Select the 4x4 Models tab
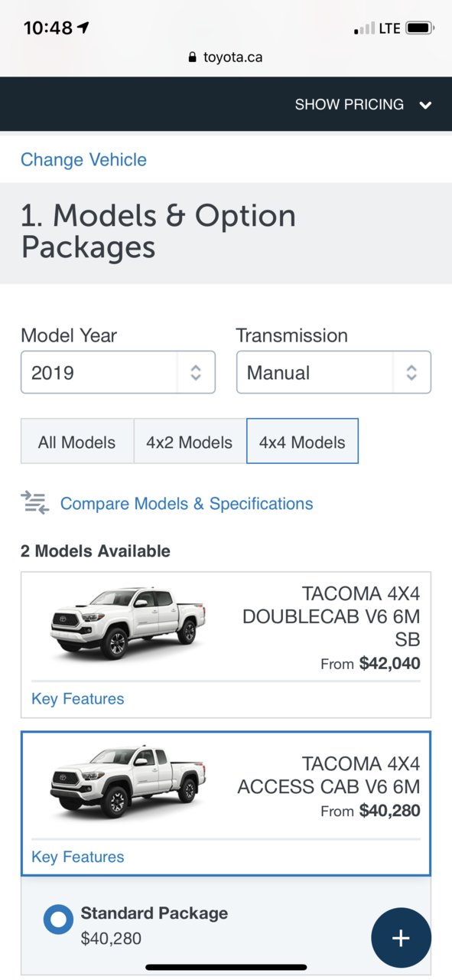The height and width of the screenshot is (980, 452). coord(302,442)
